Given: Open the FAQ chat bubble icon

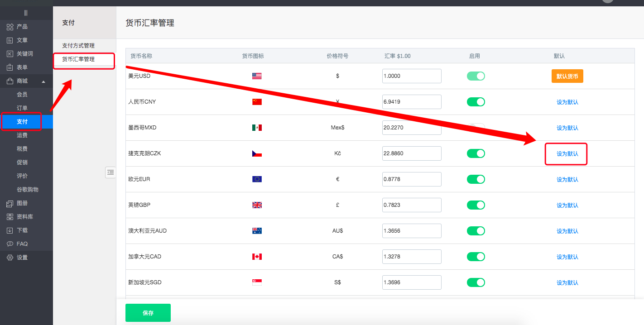Looking at the screenshot, I should tap(10, 244).
